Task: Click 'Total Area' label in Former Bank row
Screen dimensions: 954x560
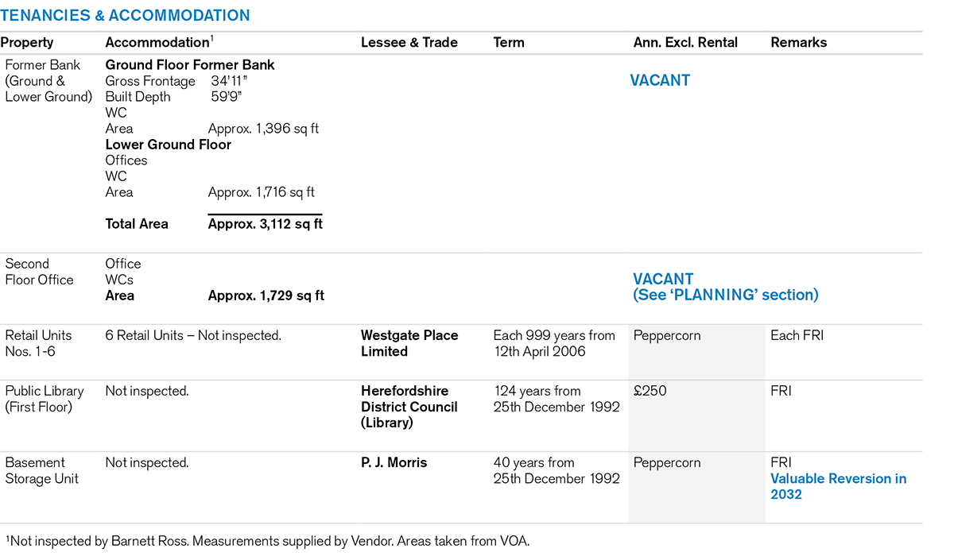Action: [x=137, y=224]
